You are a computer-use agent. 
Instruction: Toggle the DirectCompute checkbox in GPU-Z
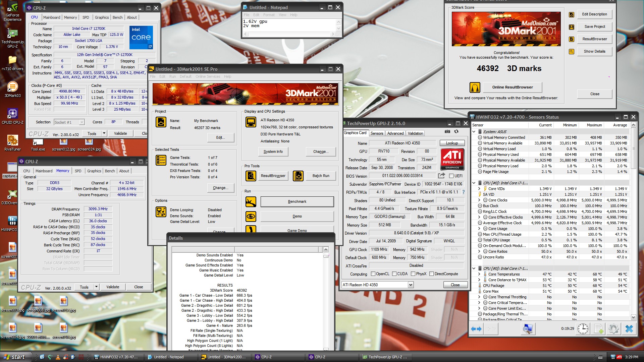pos(431,274)
